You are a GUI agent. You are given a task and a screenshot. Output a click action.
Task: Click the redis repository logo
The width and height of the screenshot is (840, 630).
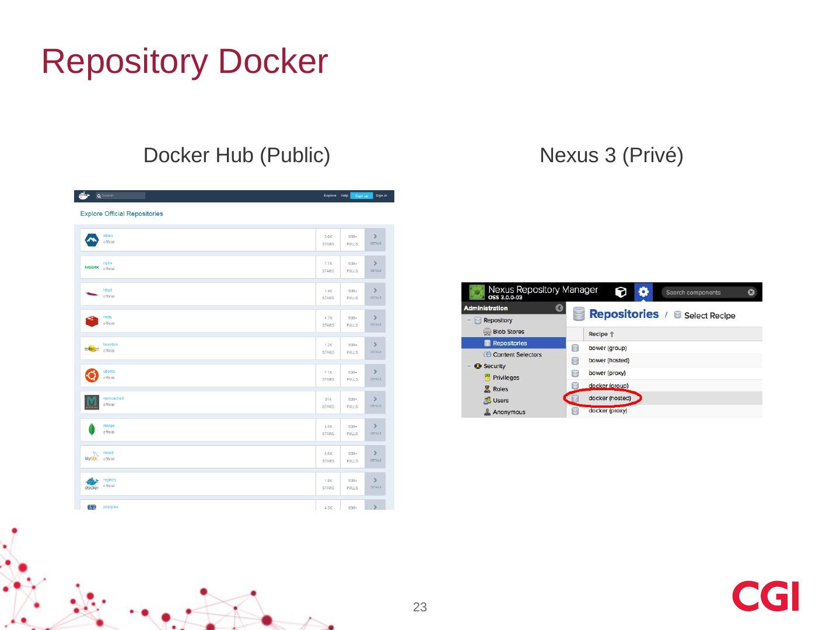(x=92, y=321)
